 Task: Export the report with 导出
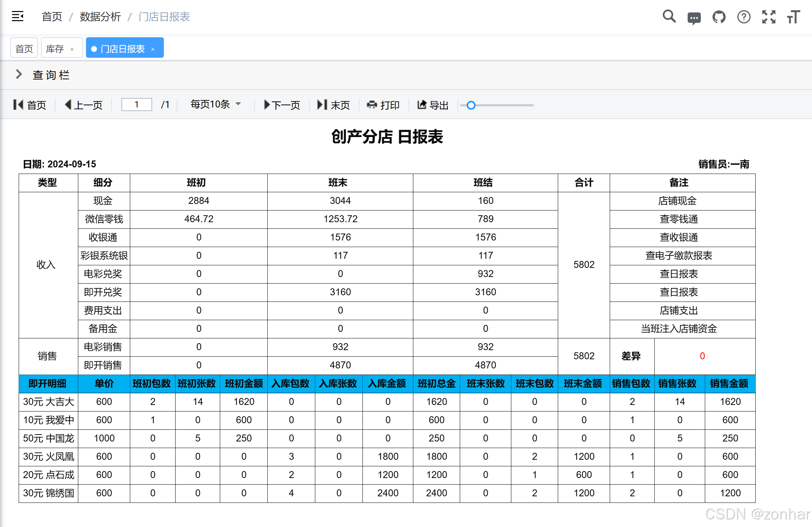click(x=433, y=105)
